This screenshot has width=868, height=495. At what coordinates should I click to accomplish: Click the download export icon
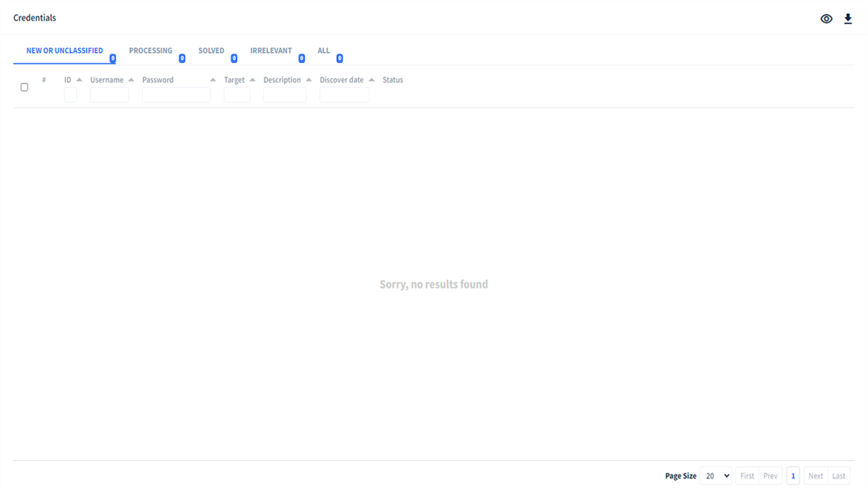(848, 19)
